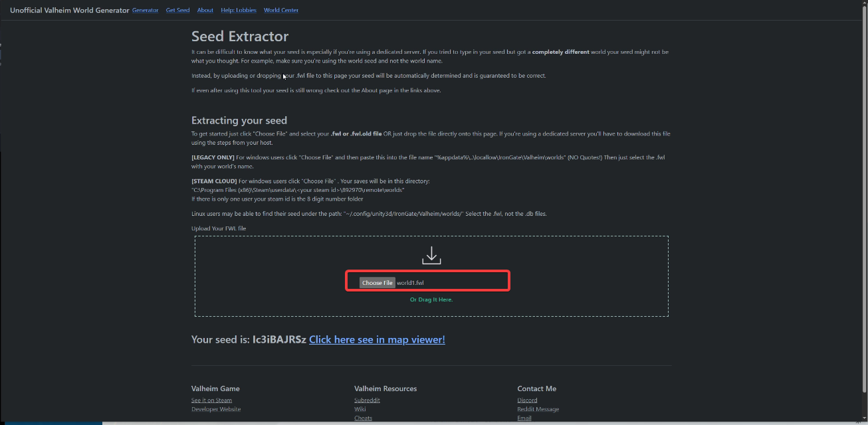
Task: Click the 'Extracting your seed' heading
Action: pyautogui.click(x=239, y=120)
